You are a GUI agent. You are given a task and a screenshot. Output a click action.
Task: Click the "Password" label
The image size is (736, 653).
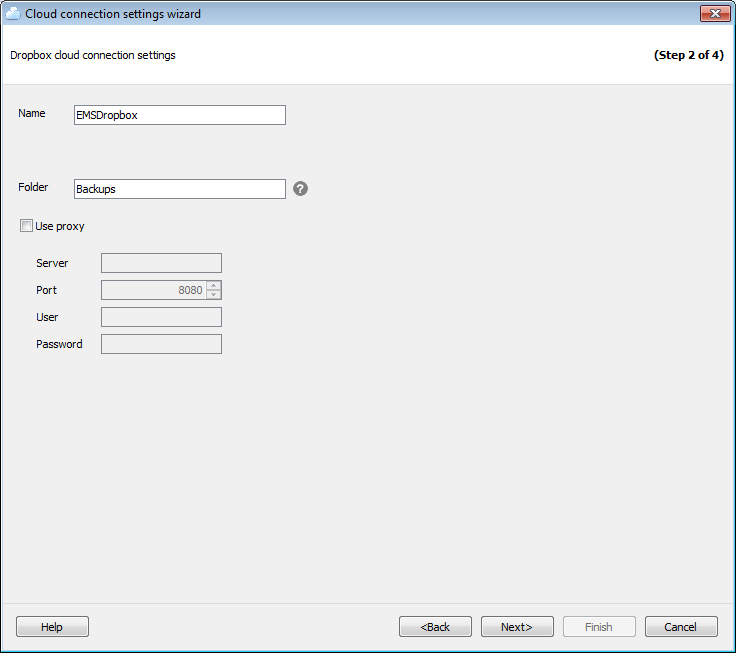(59, 344)
